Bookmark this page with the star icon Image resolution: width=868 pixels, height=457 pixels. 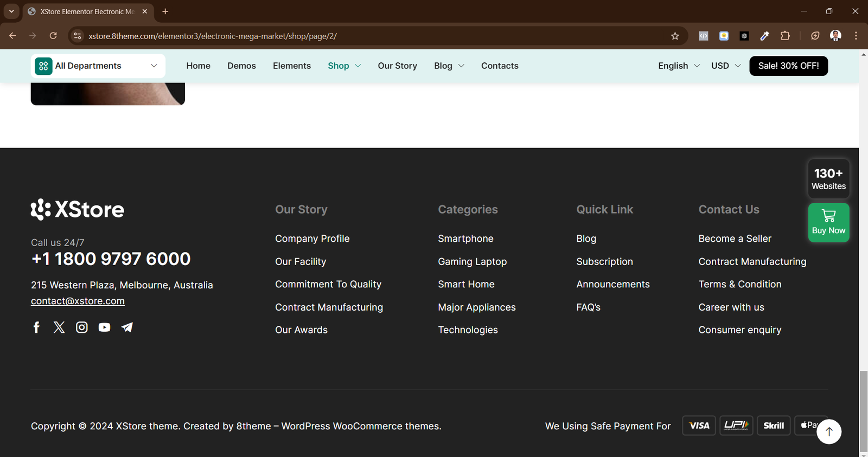pos(675,36)
